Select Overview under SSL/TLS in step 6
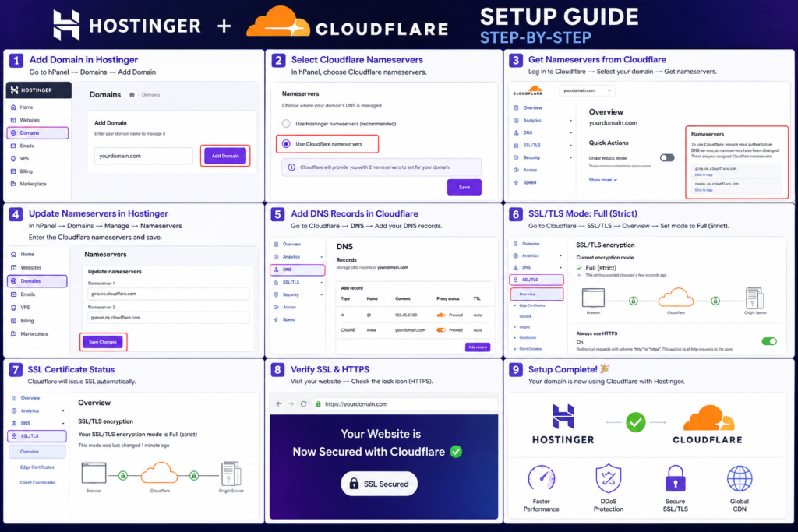This screenshot has height=532, width=798. click(x=536, y=294)
